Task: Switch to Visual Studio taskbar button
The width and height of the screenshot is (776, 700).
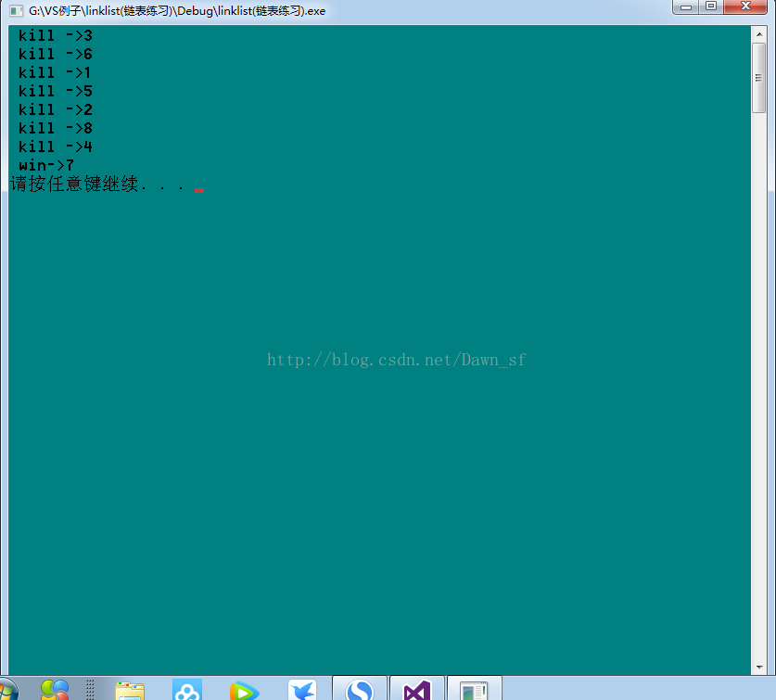Action: [x=417, y=689]
